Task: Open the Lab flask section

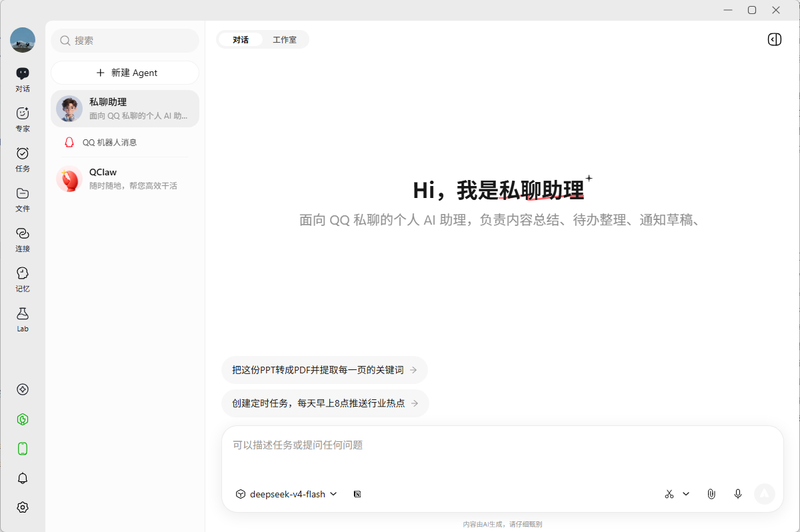Action: tap(23, 319)
